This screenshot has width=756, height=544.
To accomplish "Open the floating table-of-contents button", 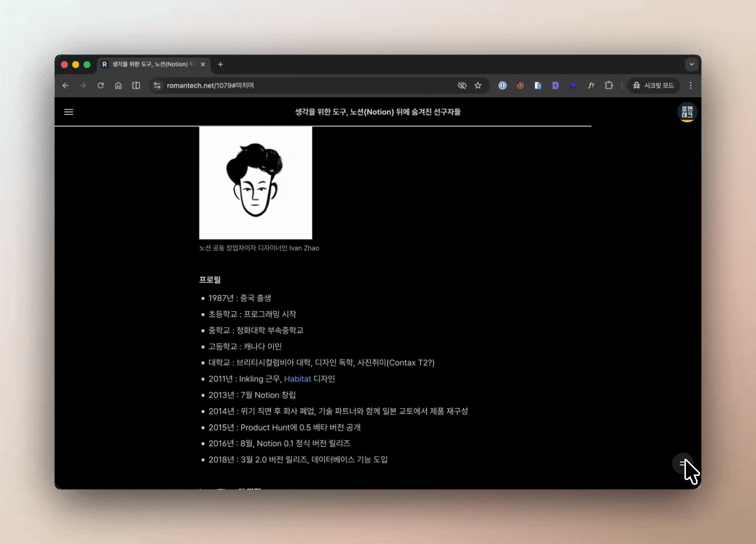I will click(682, 463).
